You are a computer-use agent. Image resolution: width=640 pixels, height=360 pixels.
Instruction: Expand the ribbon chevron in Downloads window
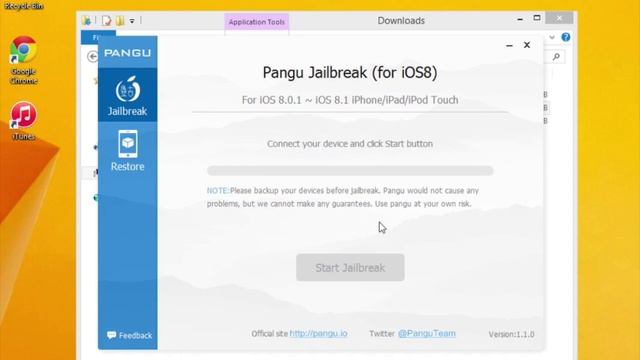coord(552,37)
